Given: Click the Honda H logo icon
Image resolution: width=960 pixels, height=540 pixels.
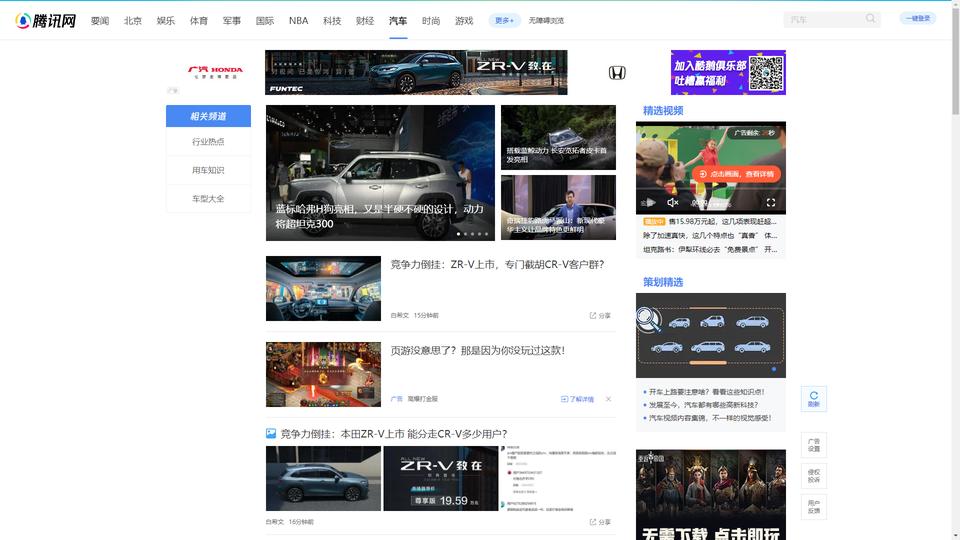Looking at the screenshot, I should 617,73.
